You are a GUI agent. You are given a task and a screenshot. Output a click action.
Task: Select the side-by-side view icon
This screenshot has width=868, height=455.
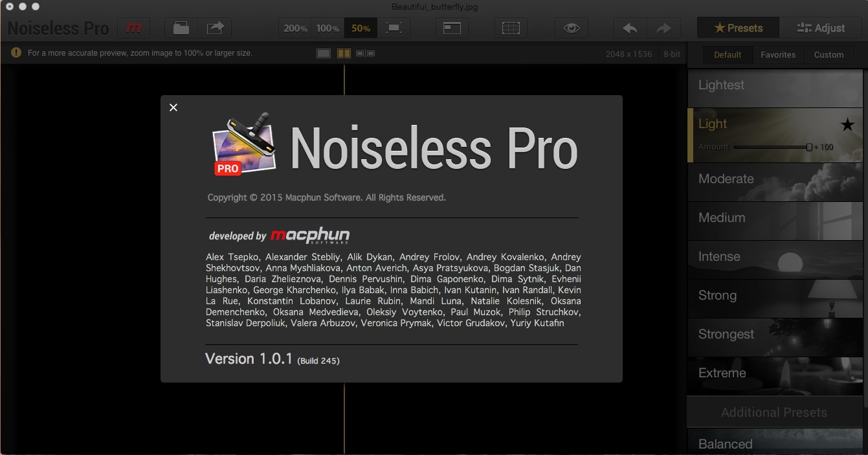366,53
